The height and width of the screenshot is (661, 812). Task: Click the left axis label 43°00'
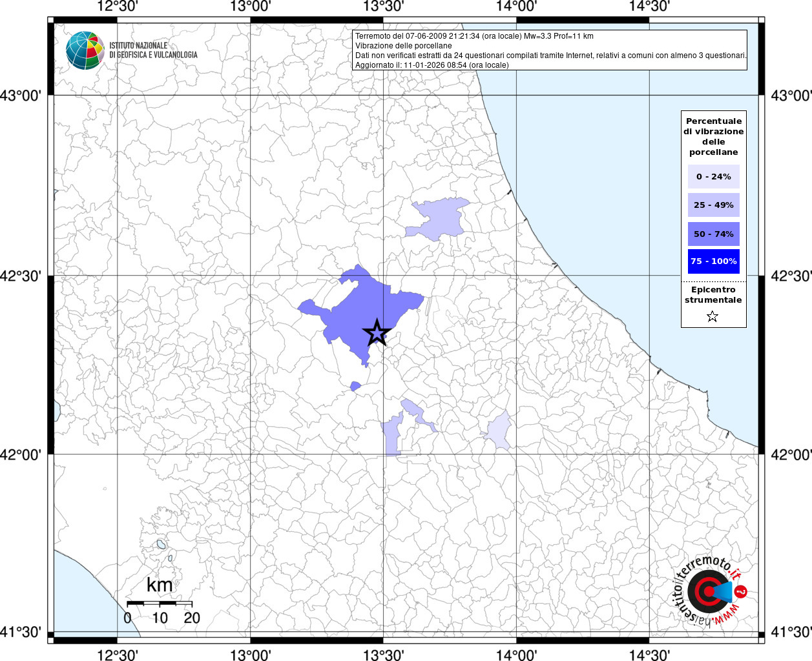[21, 96]
